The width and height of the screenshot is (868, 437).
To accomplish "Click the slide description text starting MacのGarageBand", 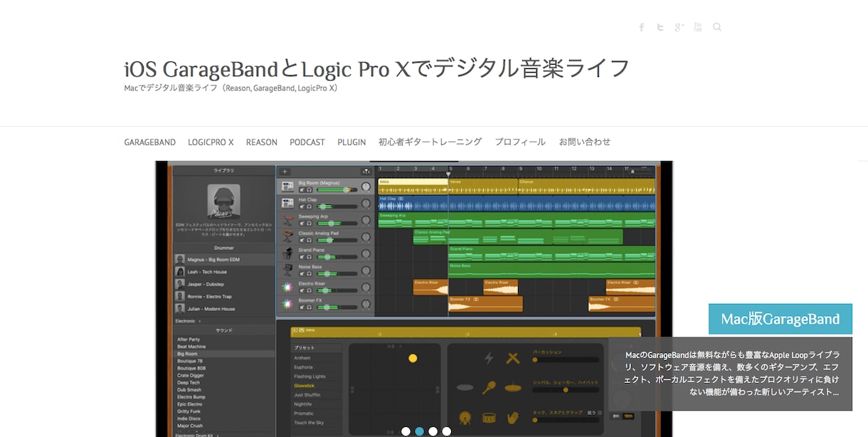I will pos(732,373).
